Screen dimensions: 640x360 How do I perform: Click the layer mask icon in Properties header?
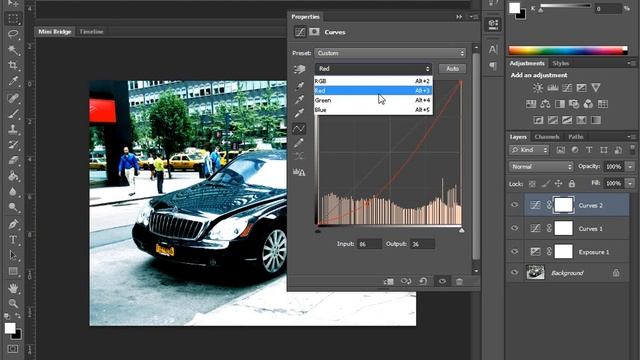click(x=314, y=32)
